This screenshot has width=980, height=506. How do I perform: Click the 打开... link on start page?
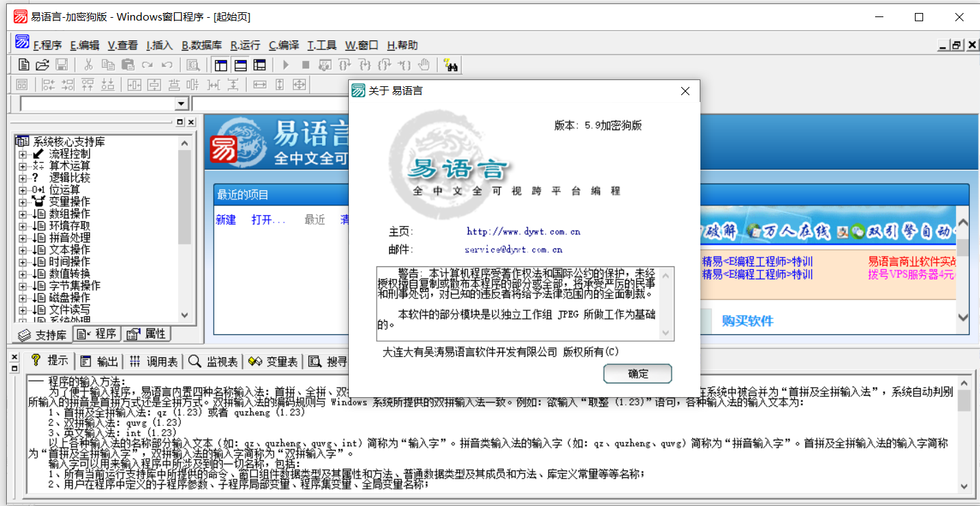[269, 220]
